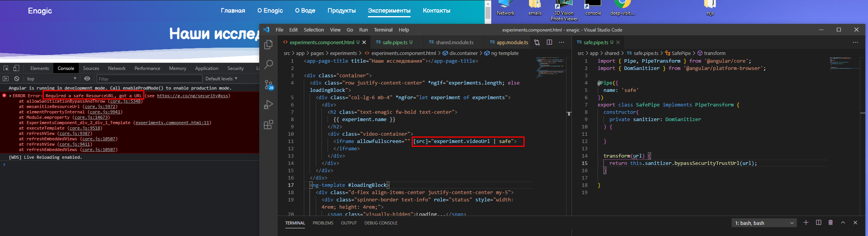This screenshot has height=236, width=868.
Task: Click 'Главная' in the website navbar
Action: coord(233,11)
